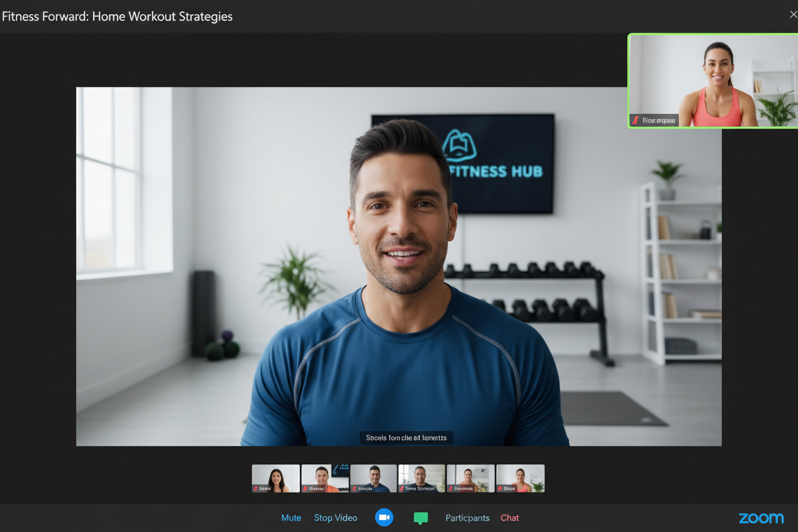Select the third participant thumbnail in the strip

coord(373,478)
